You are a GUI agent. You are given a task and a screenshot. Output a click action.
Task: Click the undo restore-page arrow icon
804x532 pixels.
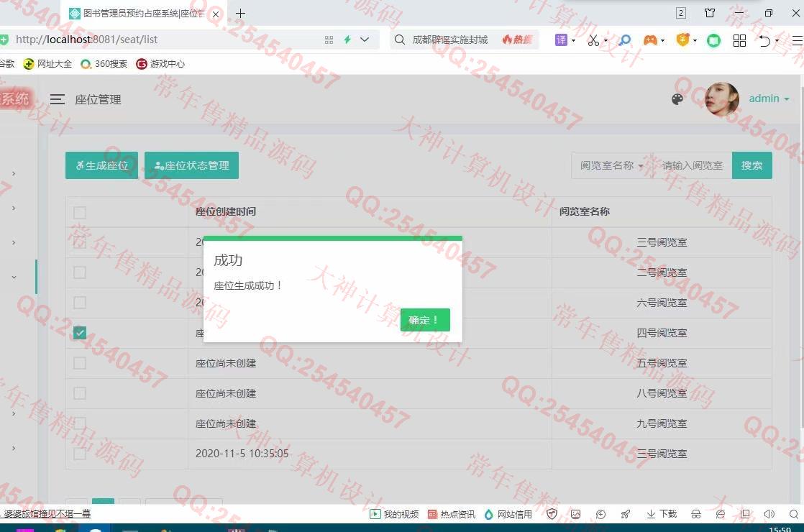[764, 40]
